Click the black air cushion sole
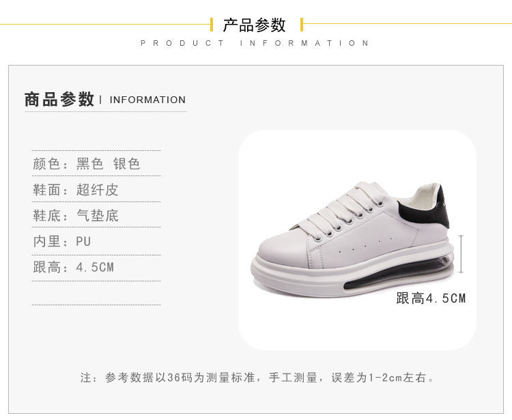 [x=397, y=274]
